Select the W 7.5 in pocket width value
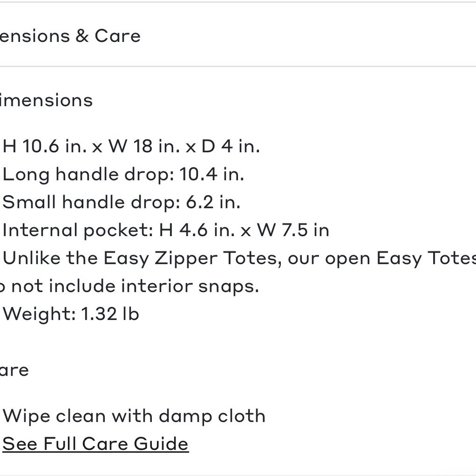Screen dimensions: 476x476 click(293, 230)
